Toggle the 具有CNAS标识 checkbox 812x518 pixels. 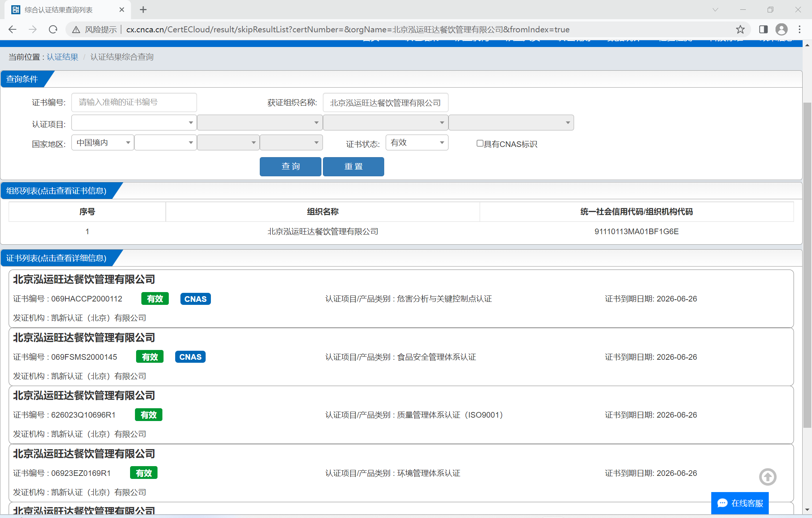[x=480, y=143]
